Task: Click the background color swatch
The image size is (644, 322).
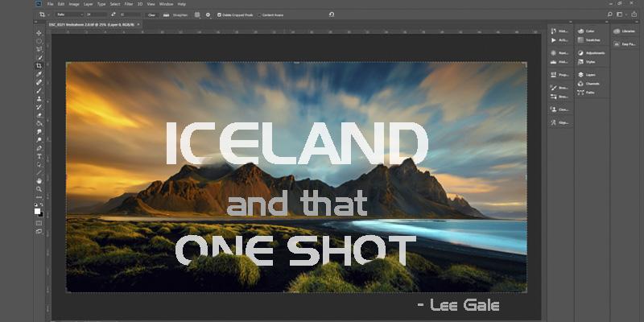Action: (41, 214)
